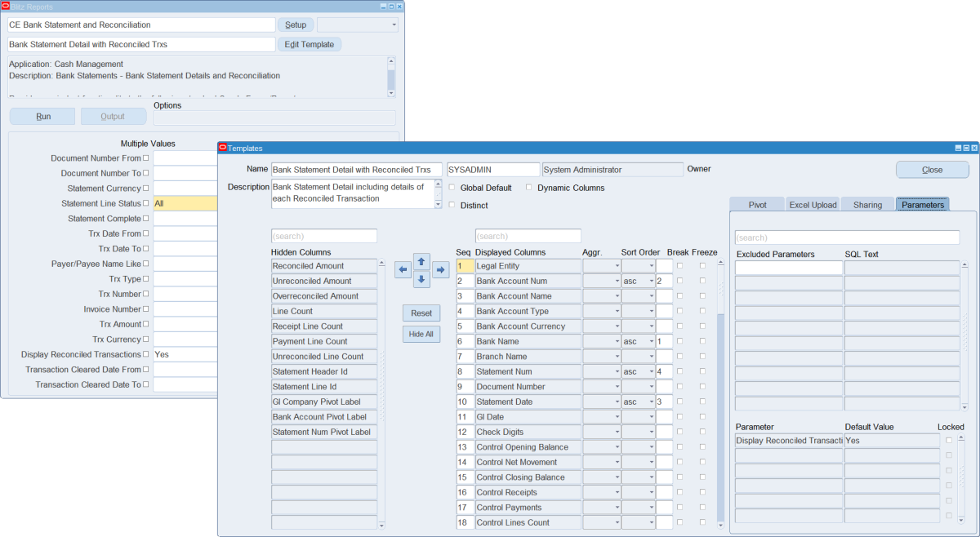Viewport: 980px width, 537px height.
Task: Open the Excel Upload tab
Action: [813, 205]
